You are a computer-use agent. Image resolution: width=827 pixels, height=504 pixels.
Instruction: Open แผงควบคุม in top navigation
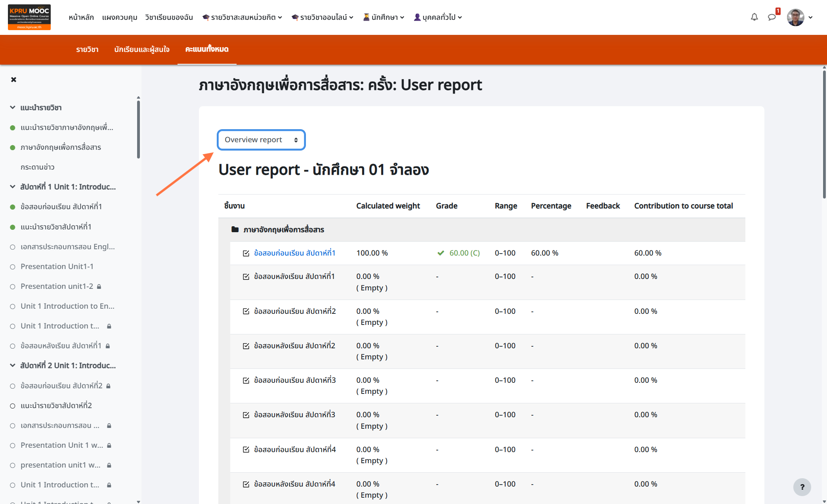120,17
